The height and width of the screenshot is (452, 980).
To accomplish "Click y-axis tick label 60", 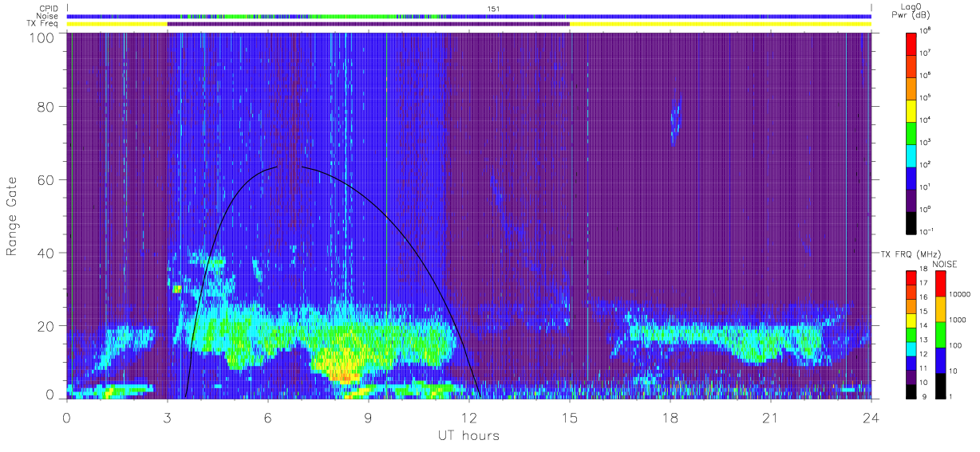I will pos(45,179).
